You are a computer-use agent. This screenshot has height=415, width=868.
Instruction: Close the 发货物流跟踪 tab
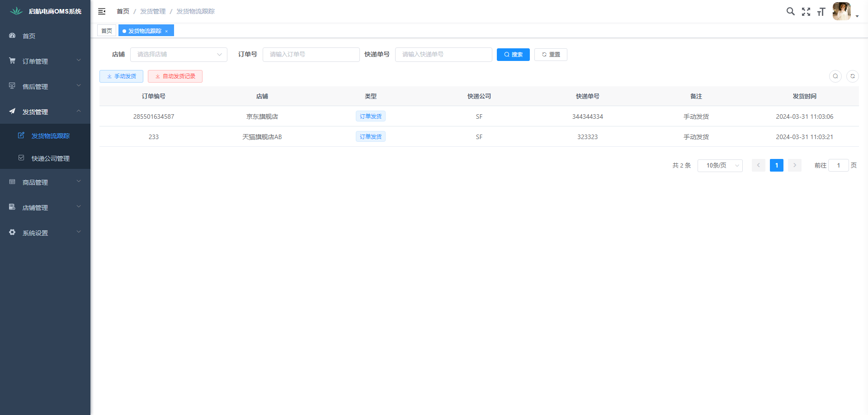pos(166,31)
